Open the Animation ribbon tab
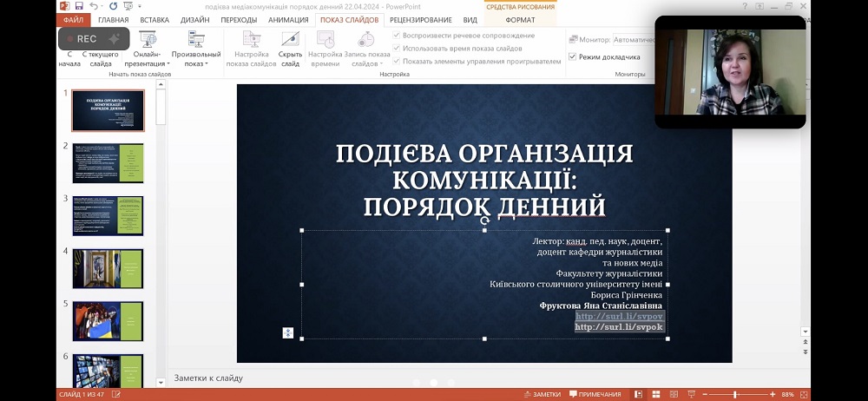This screenshot has width=868, height=401. (287, 19)
